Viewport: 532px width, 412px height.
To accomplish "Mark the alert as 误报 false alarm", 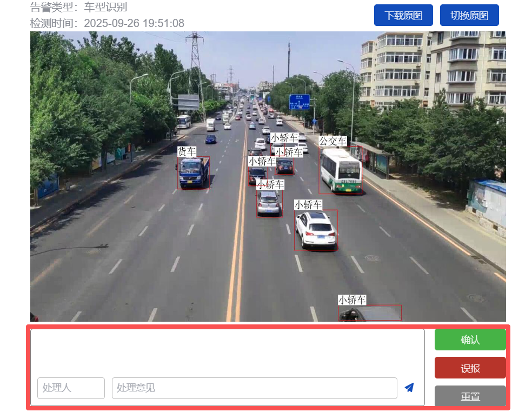I will coord(470,368).
